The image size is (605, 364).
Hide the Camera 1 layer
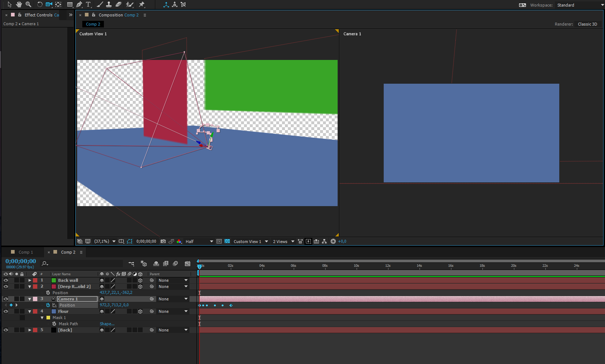pyautogui.click(x=6, y=299)
